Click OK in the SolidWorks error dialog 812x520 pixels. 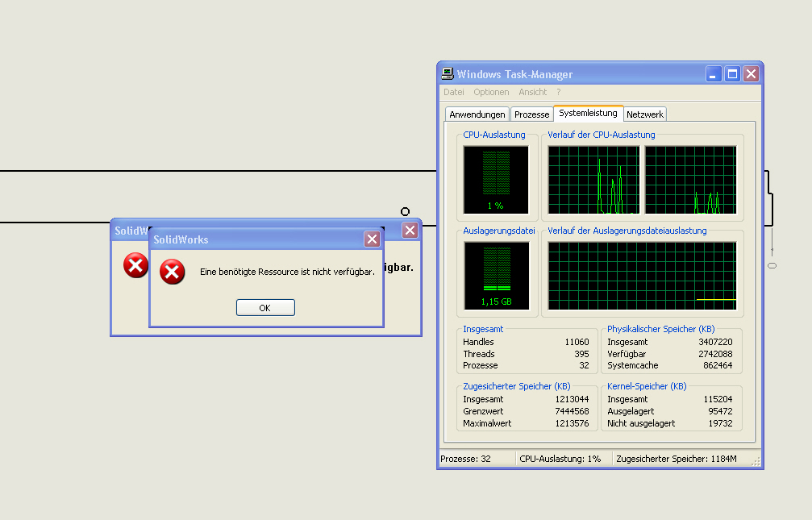[x=265, y=308]
